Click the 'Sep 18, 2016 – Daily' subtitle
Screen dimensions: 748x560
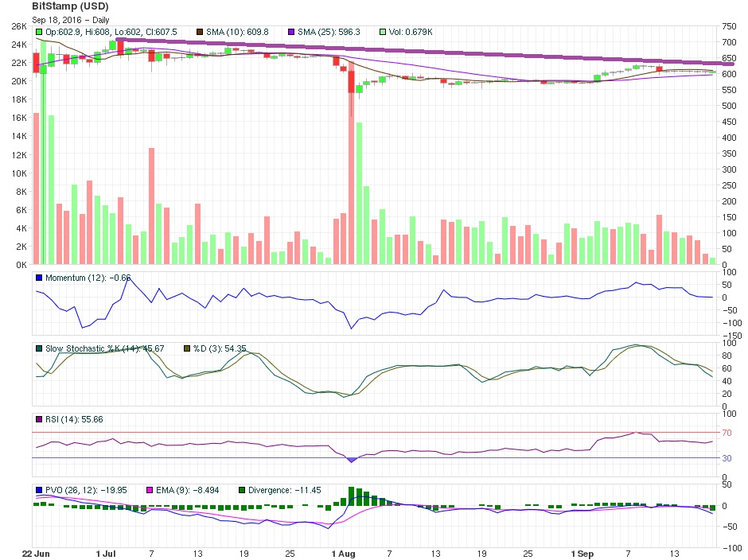(71, 20)
